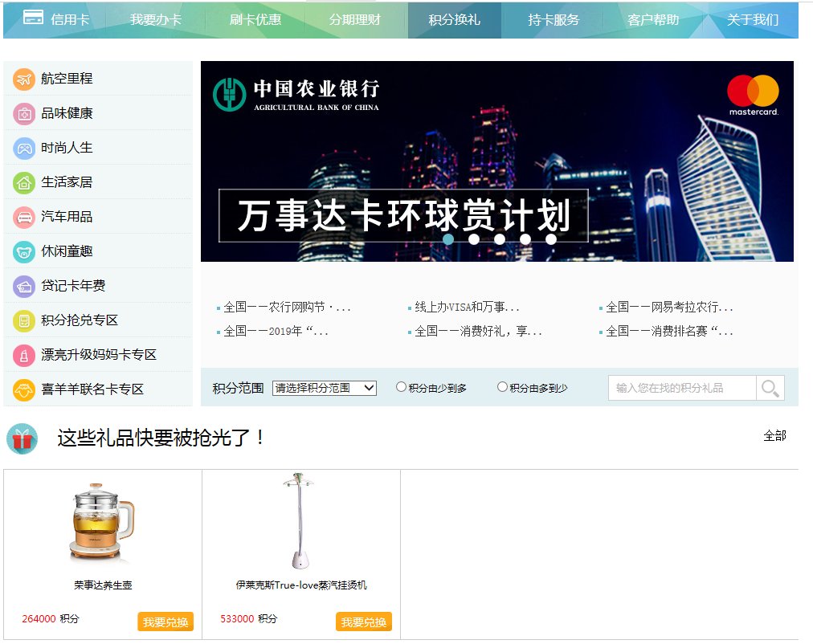Select the 汽车用品 car icon
Viewport: 813px width, 644px height.
pos(21,216)
